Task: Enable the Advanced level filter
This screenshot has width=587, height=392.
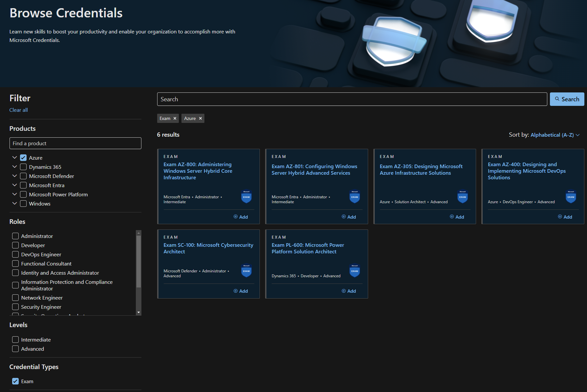Action: [x=15, y=349]
